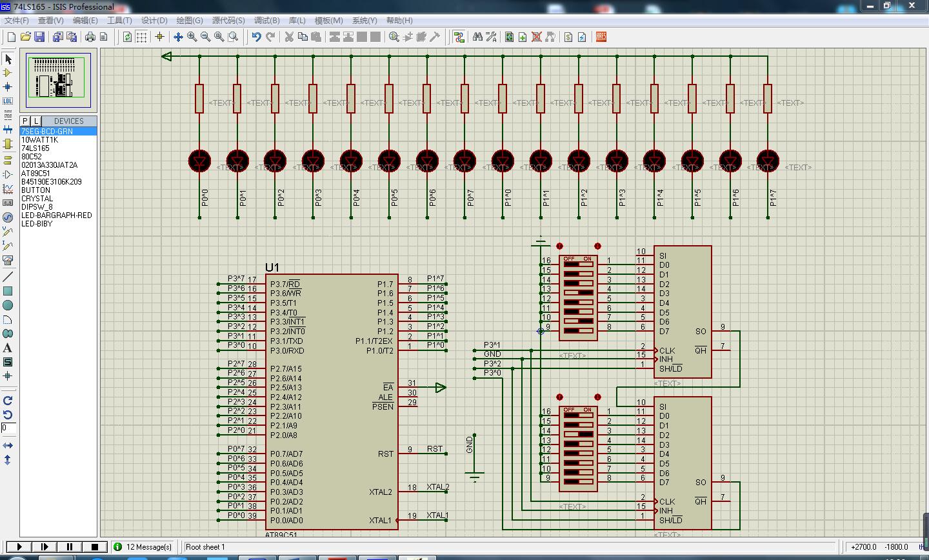Select Virtual Instruments mode
The image size is (929, 560).
click(8, 260)
